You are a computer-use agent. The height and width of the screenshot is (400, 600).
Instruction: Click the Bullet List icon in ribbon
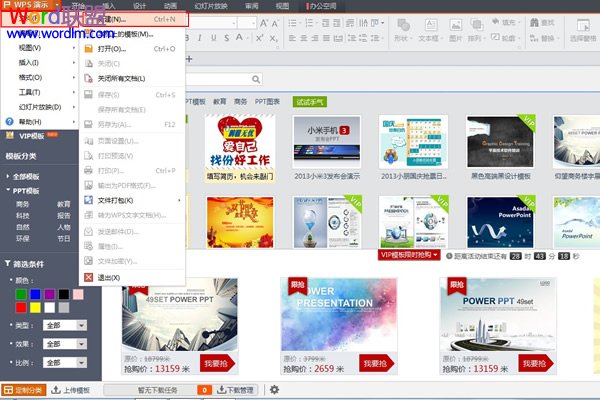tap(292, 23)
